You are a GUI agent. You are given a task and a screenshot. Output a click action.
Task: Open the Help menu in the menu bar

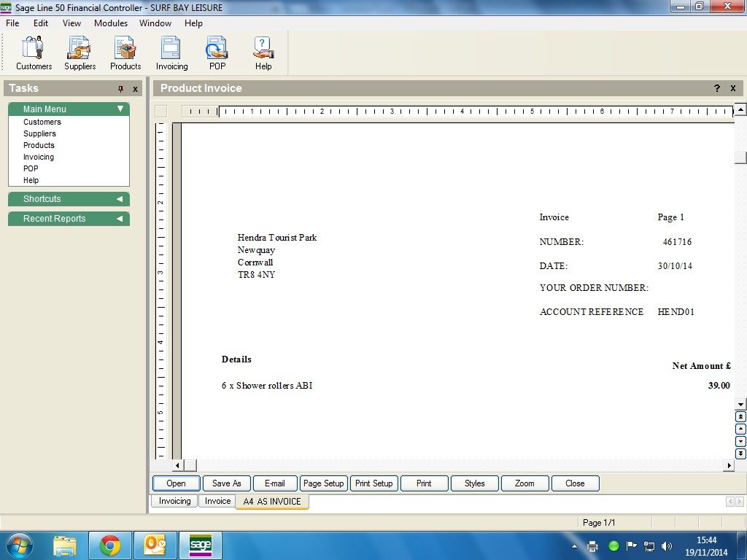[x=193, y=23]
